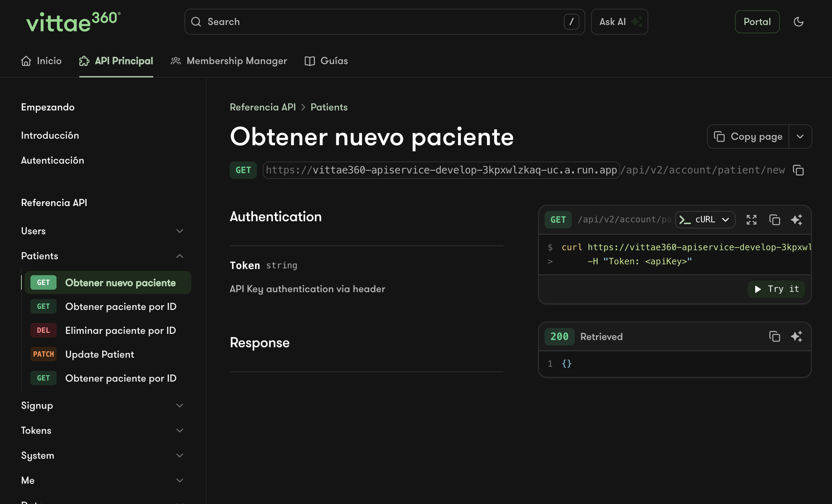The image size is (832, 504).
Task: Click the Referencia API sidebar heading
Action: click(x=54, y=203)
